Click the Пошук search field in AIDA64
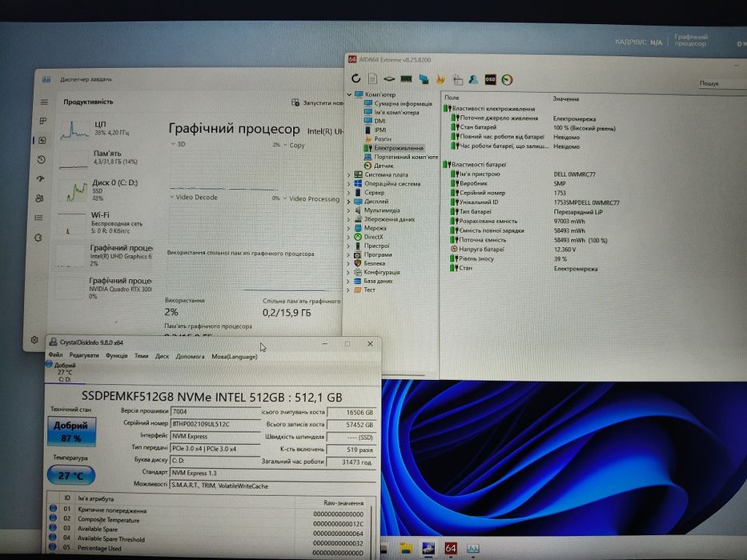 (x=721, y=83)
